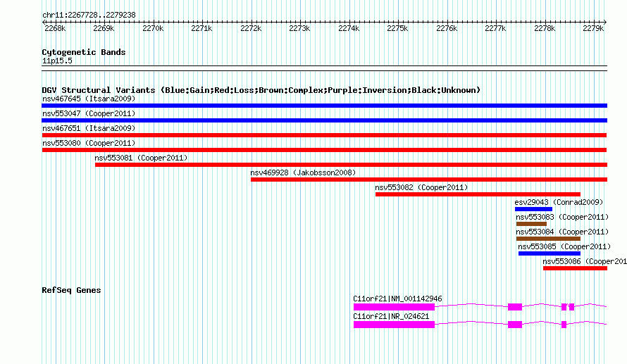
Task: Click the 2269k ruler tick label
Action: (104, 28)
